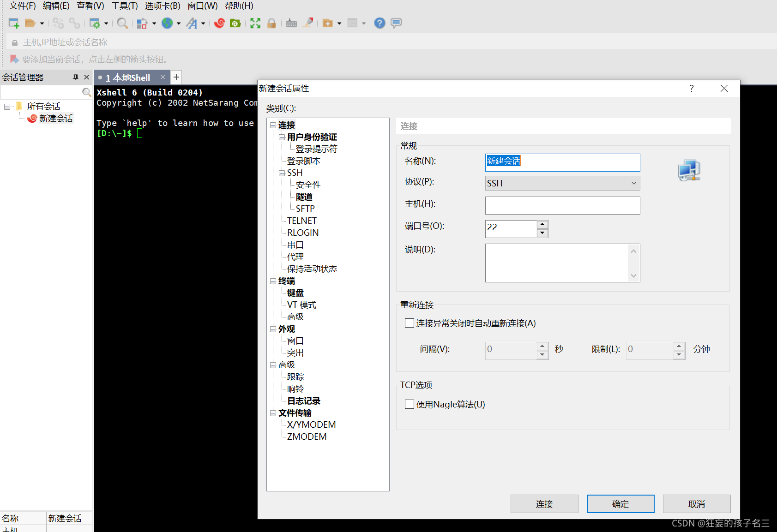Click the globe encoding toolbar icon
The image size is (777, 532).
point(167,23)
